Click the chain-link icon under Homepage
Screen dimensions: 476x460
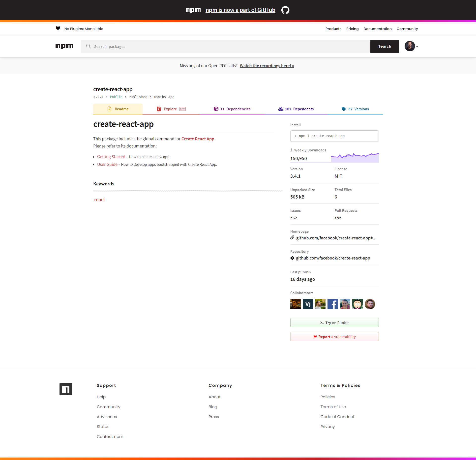(292, 238)
